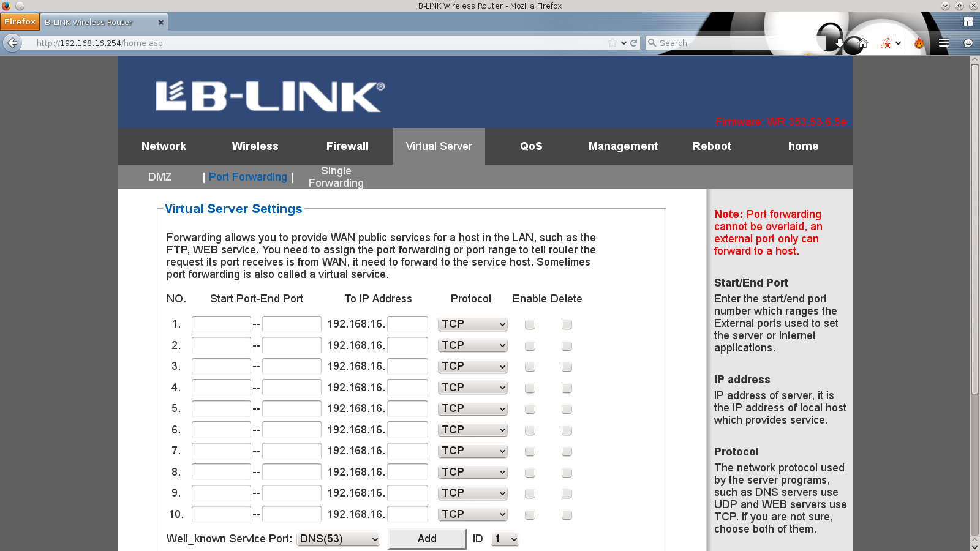This screenshot has width=980, height=551.
Task: Go back with the browser back arrow
Action: pos(12,43)
